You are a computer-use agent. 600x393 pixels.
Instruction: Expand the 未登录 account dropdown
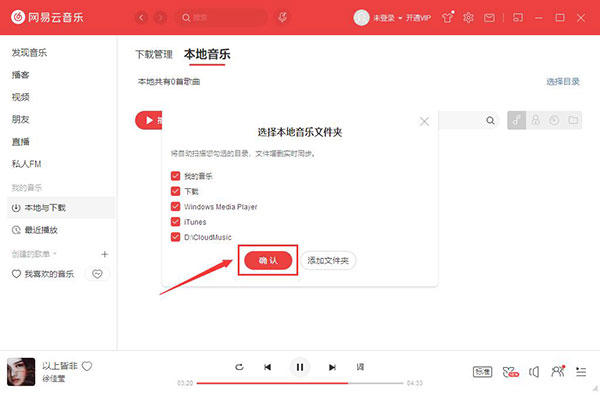(x=400, y=18)
